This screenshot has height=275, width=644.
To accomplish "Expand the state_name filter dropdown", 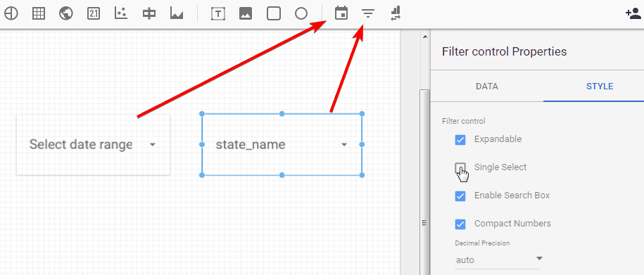I will click(282, 144).
